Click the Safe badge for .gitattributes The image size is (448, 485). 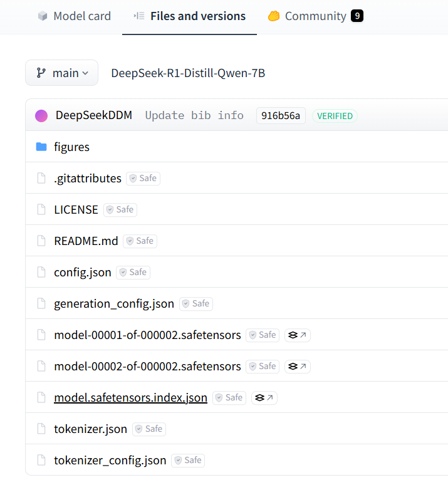tap(143, 179)
